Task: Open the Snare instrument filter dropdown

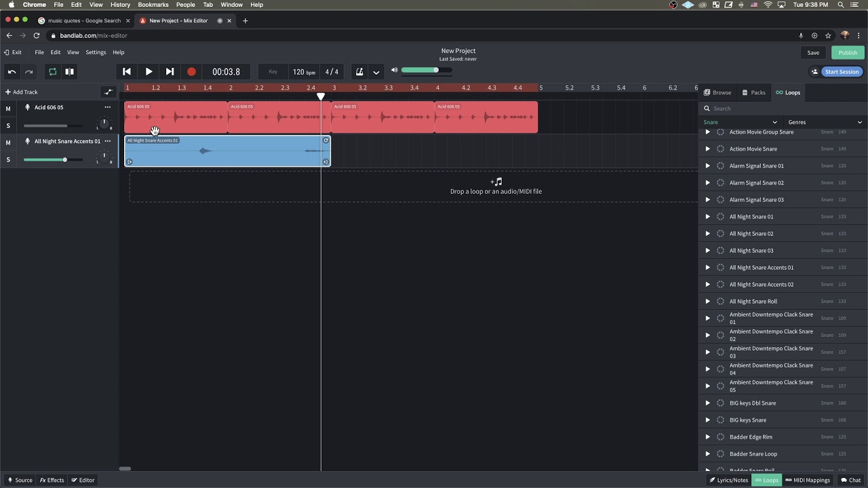Action: [741, 122]
